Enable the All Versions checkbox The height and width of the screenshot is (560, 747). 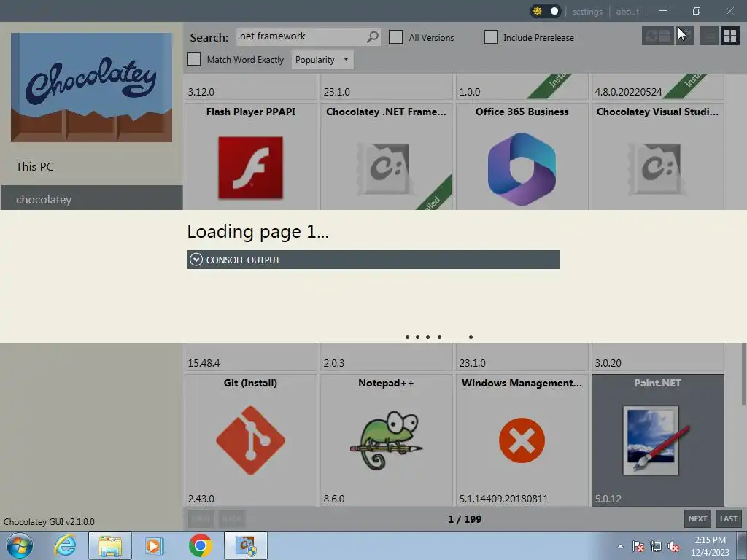tap(396, 37)
